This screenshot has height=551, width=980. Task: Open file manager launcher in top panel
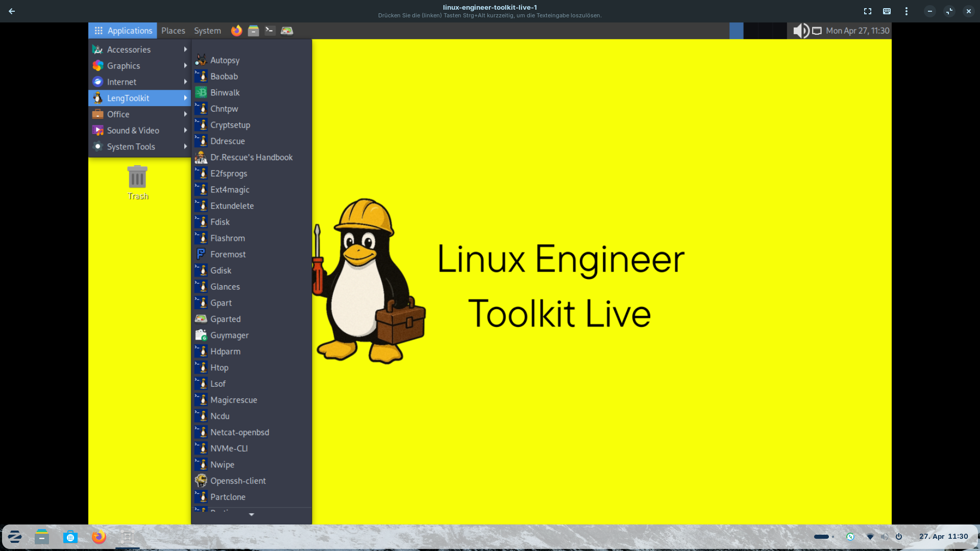[253, 31]
